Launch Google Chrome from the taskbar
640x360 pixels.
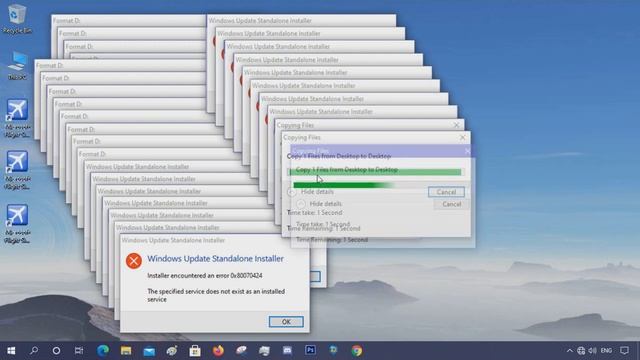(x=357, y=351)
